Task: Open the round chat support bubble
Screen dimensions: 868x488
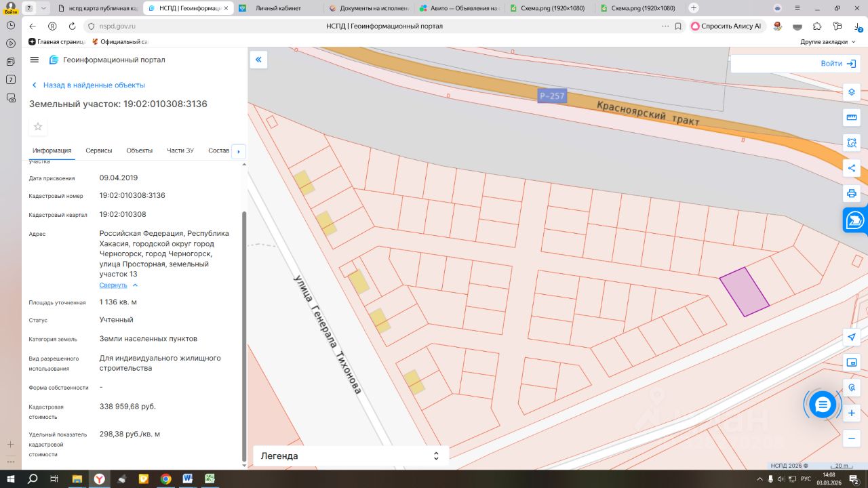Action: point(823,405)
